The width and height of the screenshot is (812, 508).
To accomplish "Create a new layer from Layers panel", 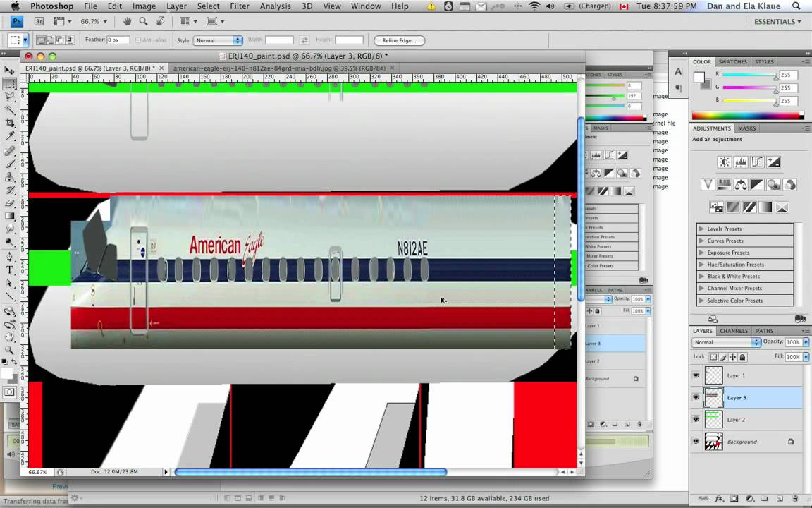I will click(780, 498).
